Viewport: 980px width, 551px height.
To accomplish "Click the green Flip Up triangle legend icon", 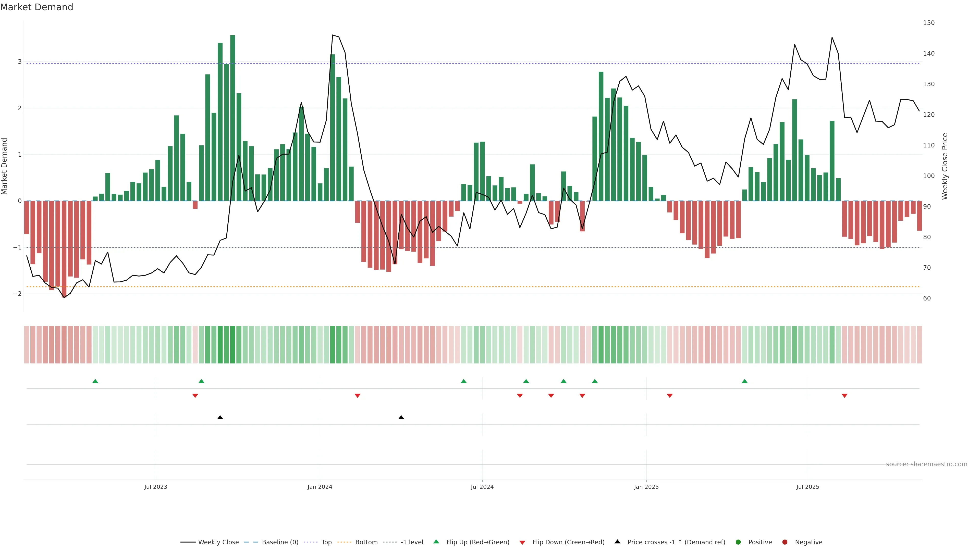I will click(436, 542).
